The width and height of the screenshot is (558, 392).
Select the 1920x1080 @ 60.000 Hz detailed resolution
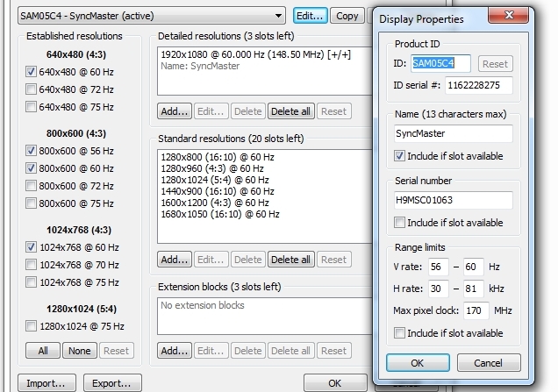point(256,54)
